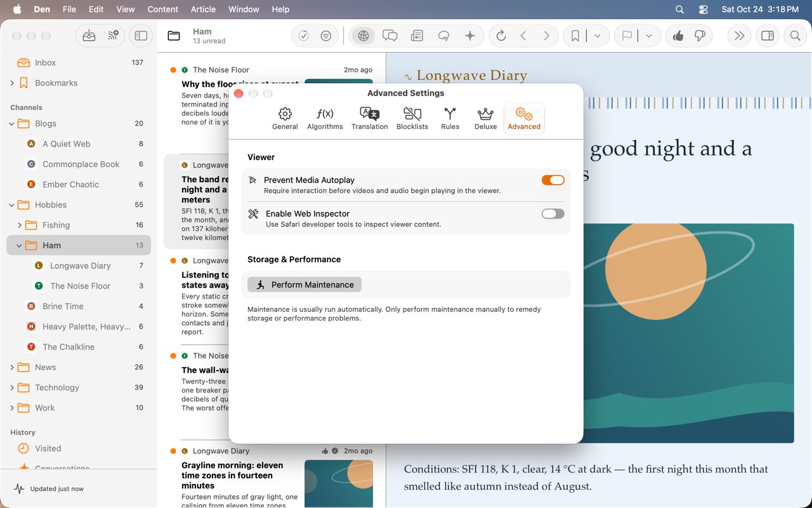Click the Perform Maintenance button

[x=304, y=284]
